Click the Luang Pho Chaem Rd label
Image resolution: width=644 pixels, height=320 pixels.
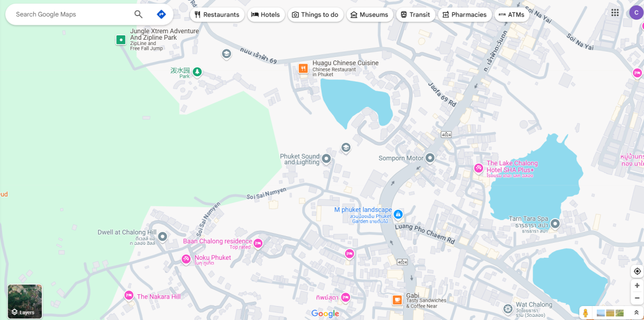click(x=424, y=234)
